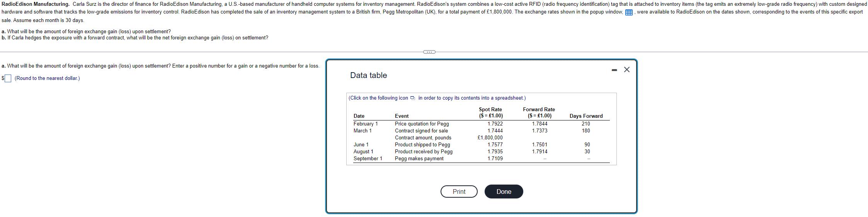Click the 'Data table' popup title
The height and width of the screenshot is (217, 868).
[368, 75]
